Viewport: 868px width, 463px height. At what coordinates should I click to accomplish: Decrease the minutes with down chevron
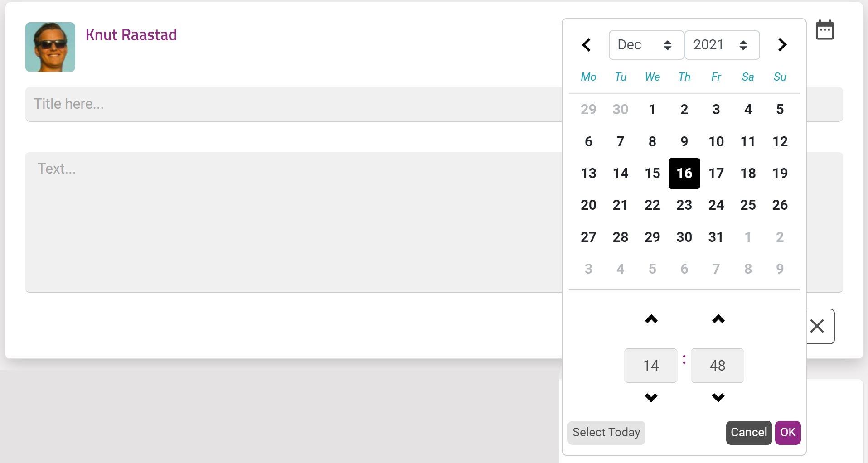pos(718,398)
